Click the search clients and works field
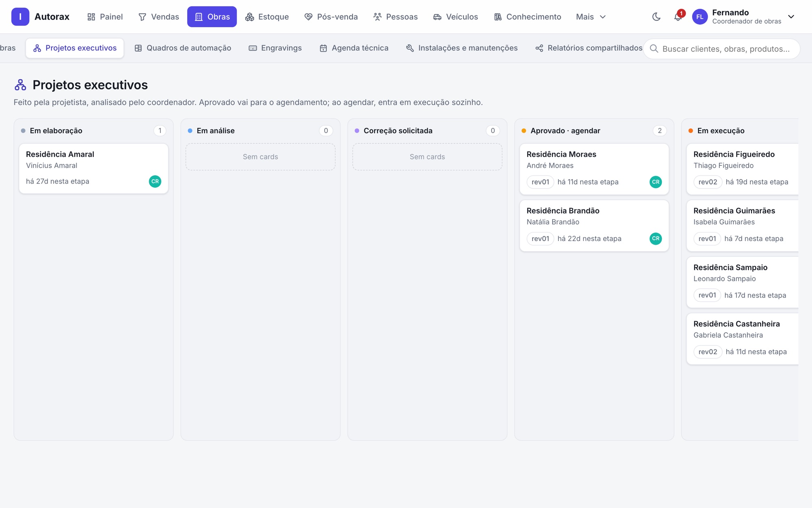Viewport: 812px width, 508px height. 721,49
